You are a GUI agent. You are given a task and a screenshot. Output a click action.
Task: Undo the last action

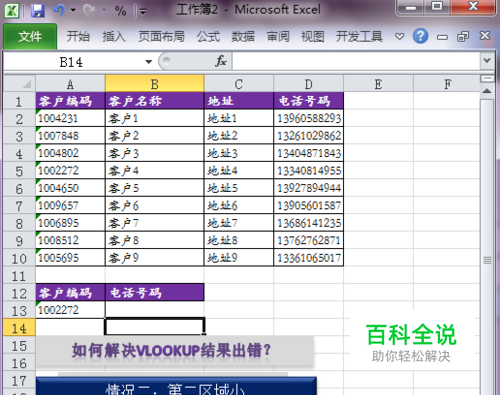tap(59, 10)
